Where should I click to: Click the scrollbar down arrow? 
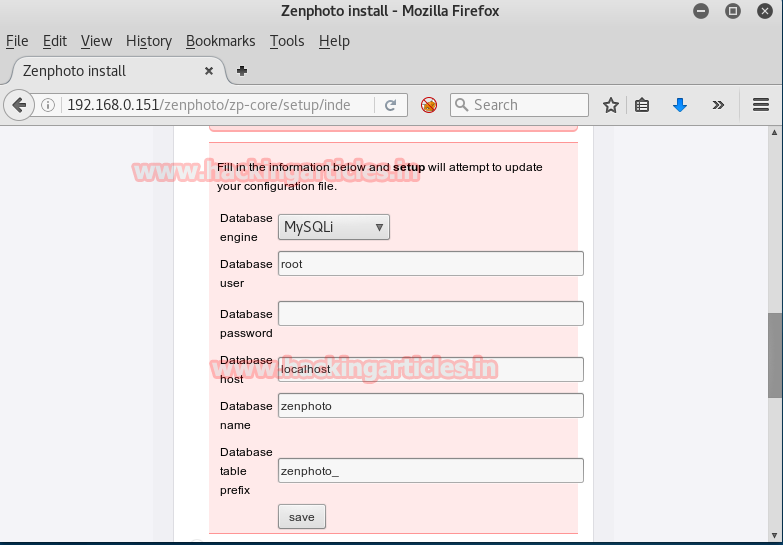(x=775, y=536)
